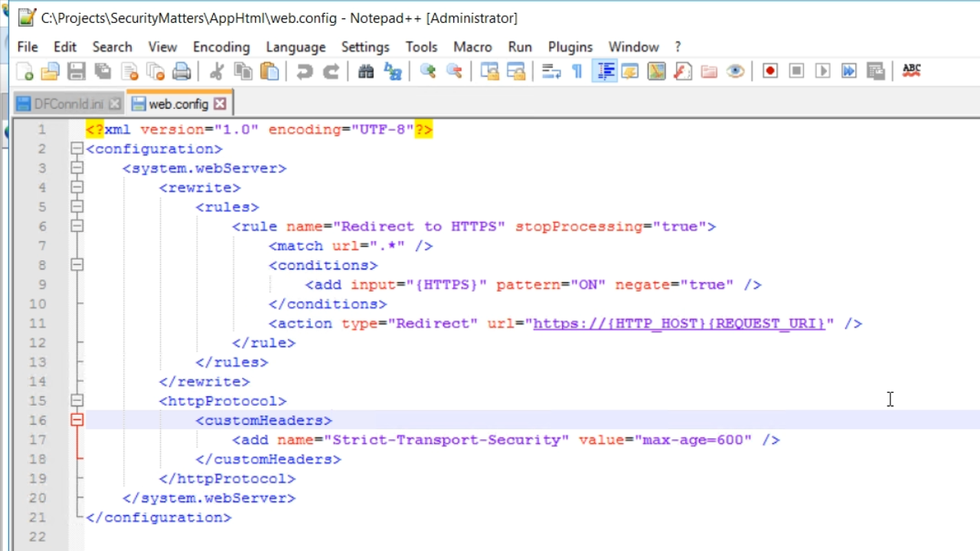Open Find with the binoculars icon
The height and width of the screenshot is (551, 980).
pyautogui.click(x=366, y=71)
